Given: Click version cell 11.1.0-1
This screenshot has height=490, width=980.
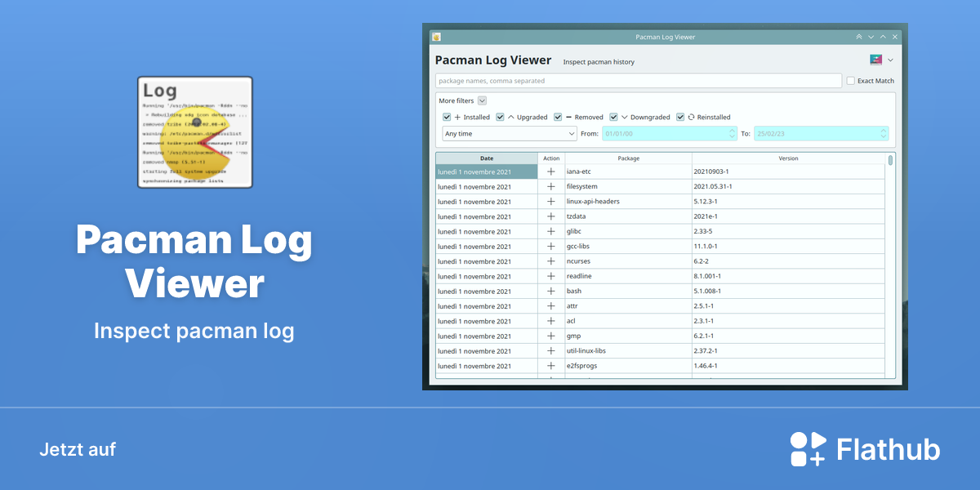Looking at the screenshot, I should click(x=788, y=247).
